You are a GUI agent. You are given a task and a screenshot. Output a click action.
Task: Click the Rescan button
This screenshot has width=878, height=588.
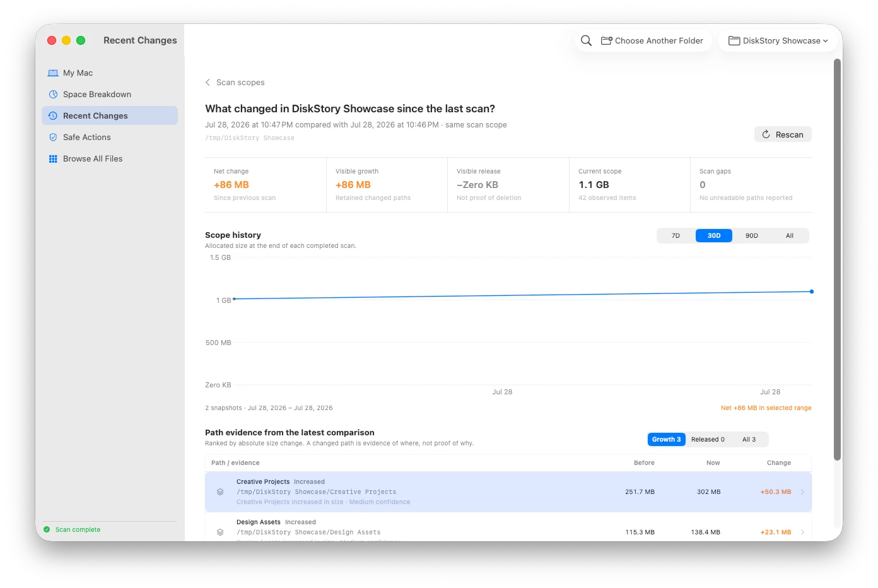pyautogui.click(x=783, y=134)
